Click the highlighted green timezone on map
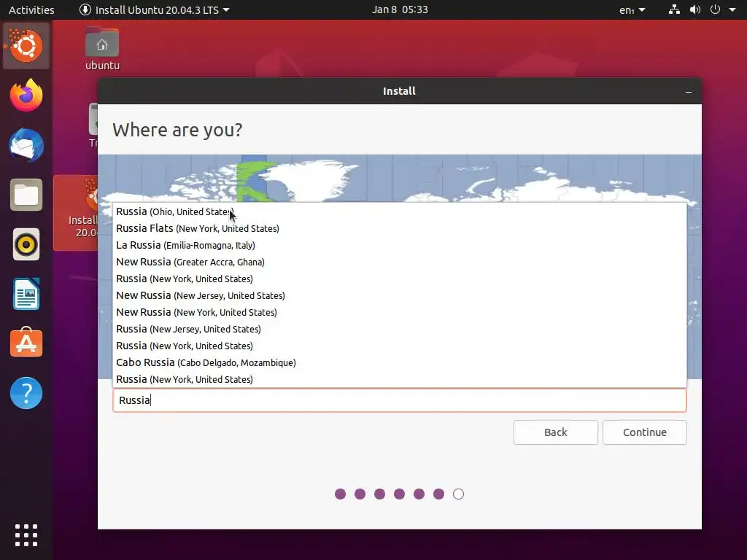The image size is (747, 560). (253, 179)
